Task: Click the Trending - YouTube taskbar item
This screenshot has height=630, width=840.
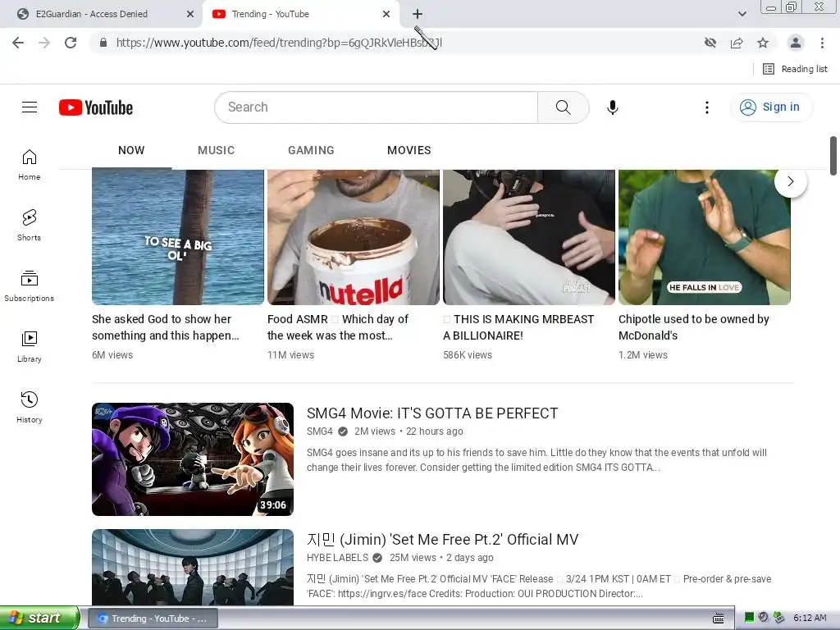Action: pos(152,619)
